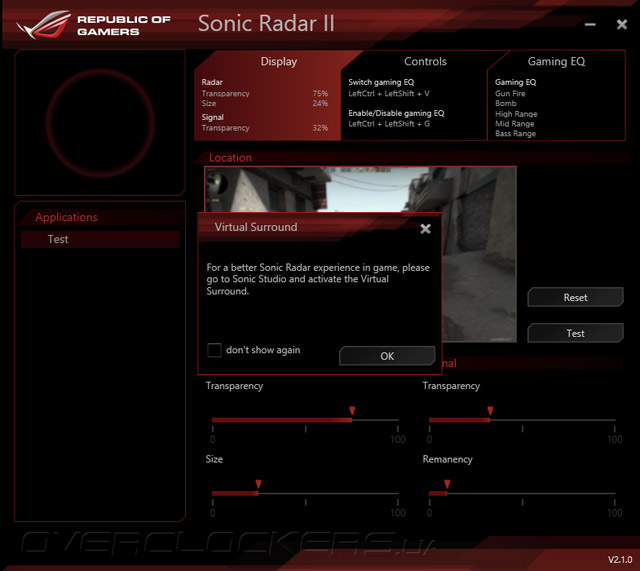Click the 'Enable/Disable gaming EQ' label
This screenshot has height=571, width=640.
coord(396,113)
